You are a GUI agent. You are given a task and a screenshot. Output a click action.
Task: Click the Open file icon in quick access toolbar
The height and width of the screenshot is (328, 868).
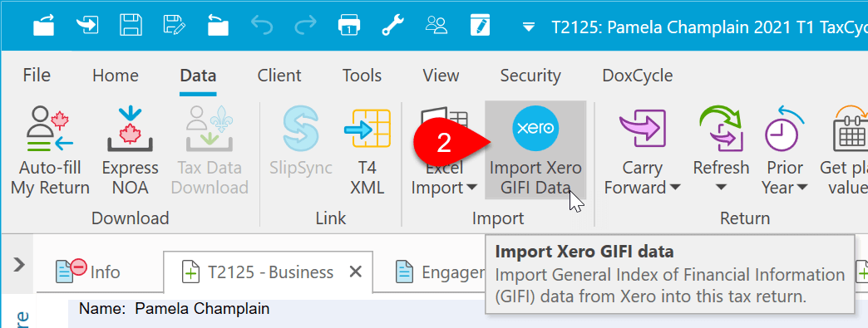coord(45,25)
